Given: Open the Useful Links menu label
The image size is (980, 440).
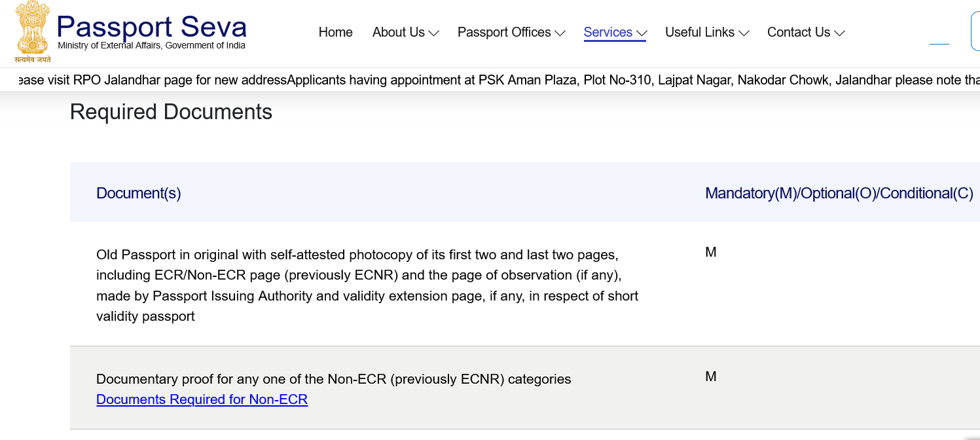Looking at the screenshot, I should (700, 32).
